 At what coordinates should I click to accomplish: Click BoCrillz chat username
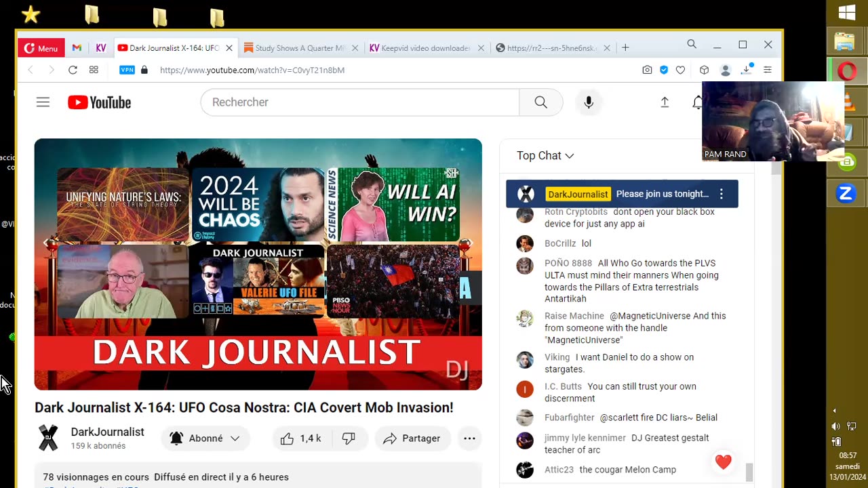[x=560, y=243]
